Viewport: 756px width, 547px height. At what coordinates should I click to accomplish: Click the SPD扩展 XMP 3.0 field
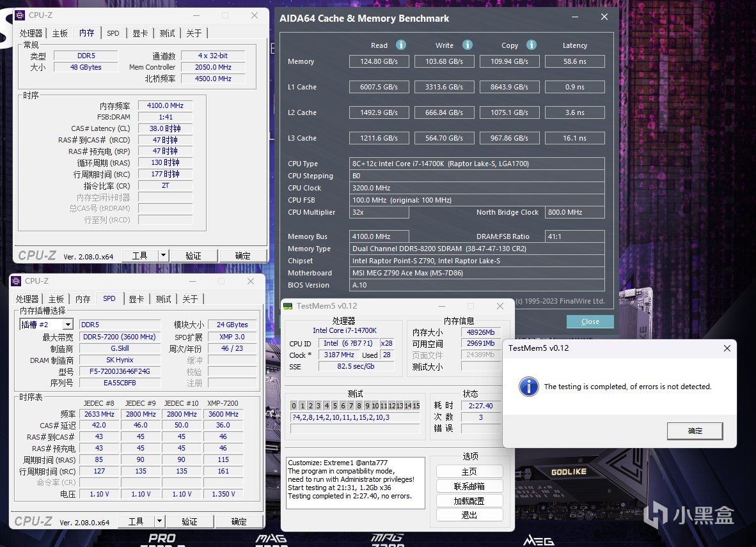pyautogui.click(x=232, y=337)
